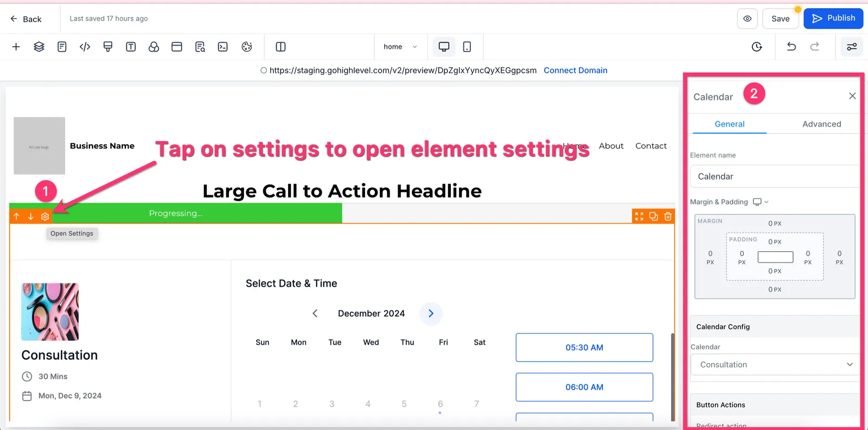Delete the calendar element
The width and height of the screenshot is (868, 430).
coord(668,217)
